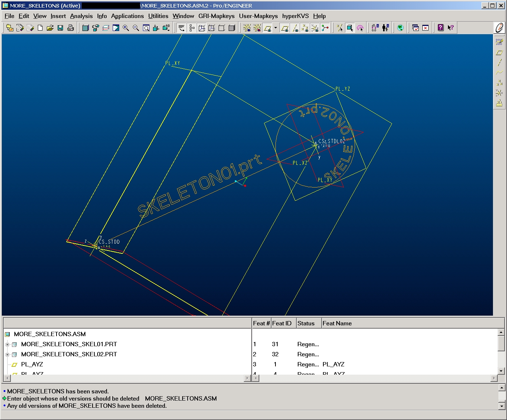The width and height of the screenshot is (507, 420).
Task: Click the message area scroll down arrow
Action: 502,406
